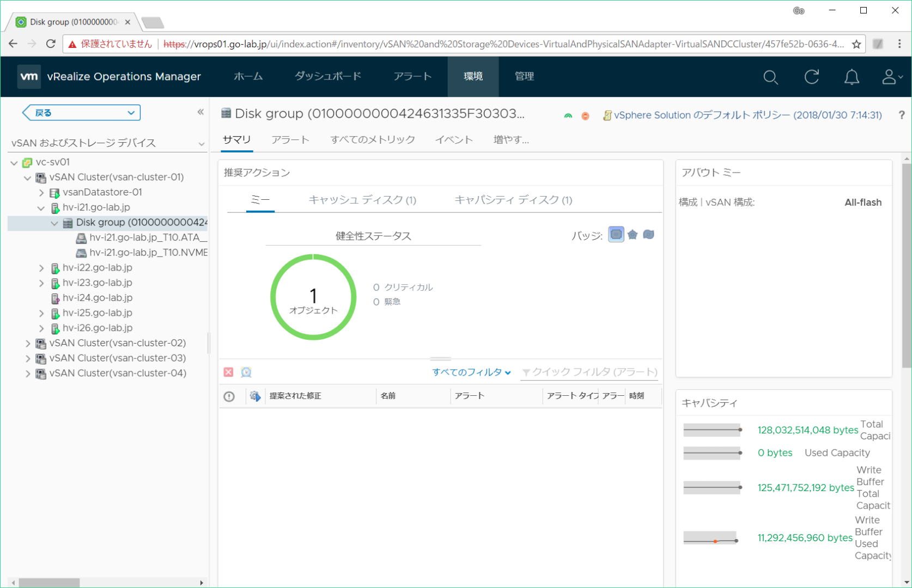The image size is (912, 588).
Task: Click cancel alert red X icon
Action: click(228, 372)
